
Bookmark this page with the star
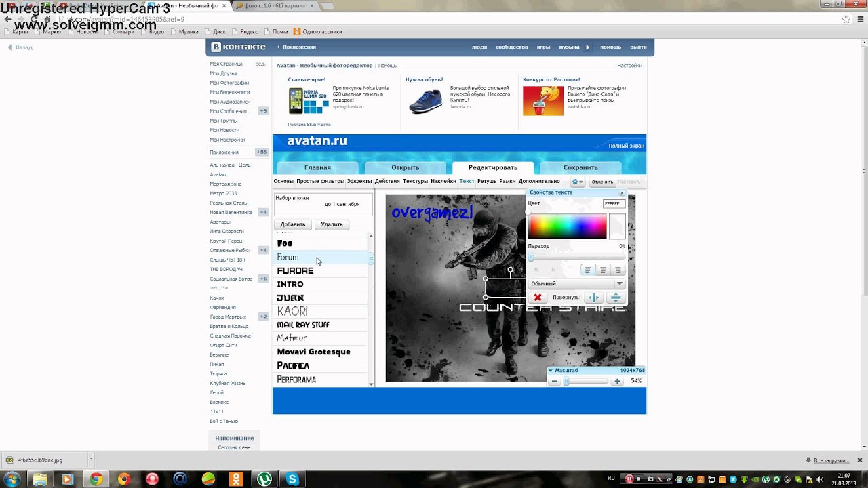[846, 19]
